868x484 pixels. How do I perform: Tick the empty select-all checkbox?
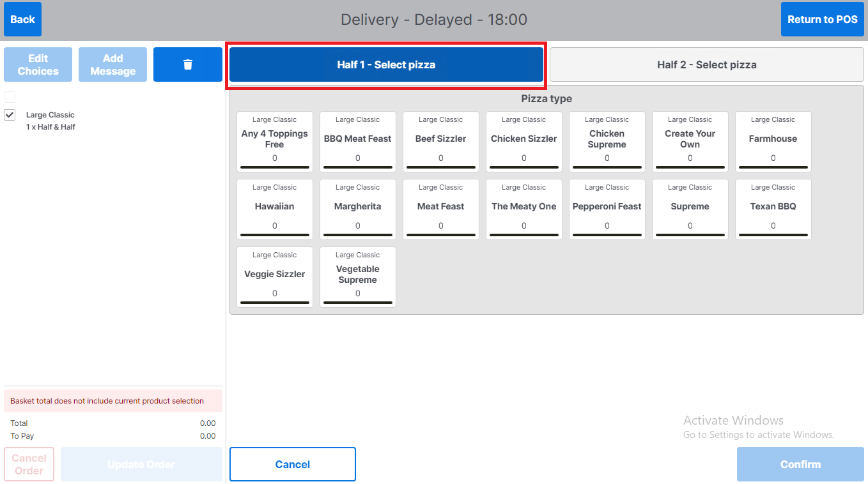tap(10, 97)
